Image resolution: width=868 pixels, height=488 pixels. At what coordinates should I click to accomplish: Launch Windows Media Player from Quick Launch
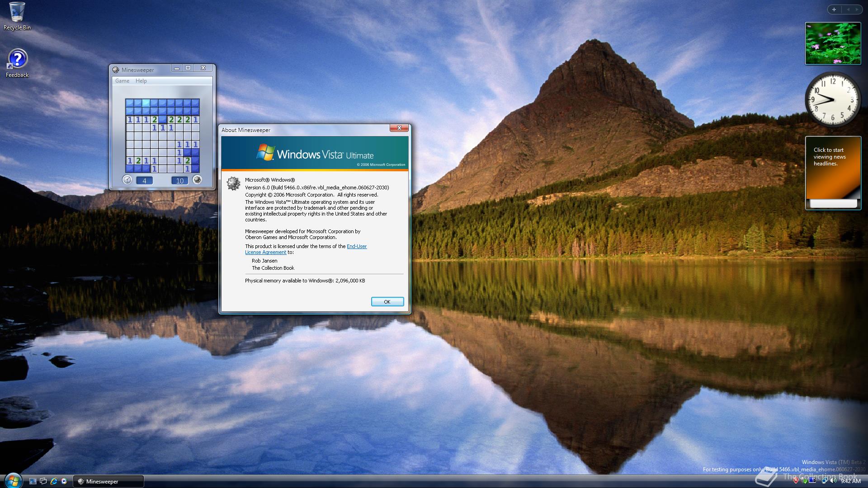[x=64, y=481]
